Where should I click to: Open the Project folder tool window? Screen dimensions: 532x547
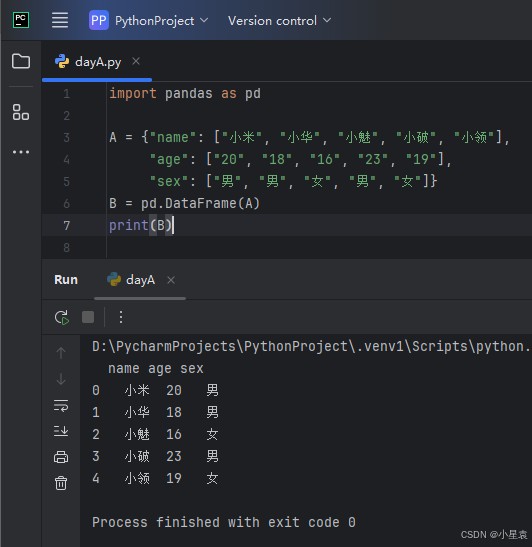pyautogui.click(x=21, y=61)
